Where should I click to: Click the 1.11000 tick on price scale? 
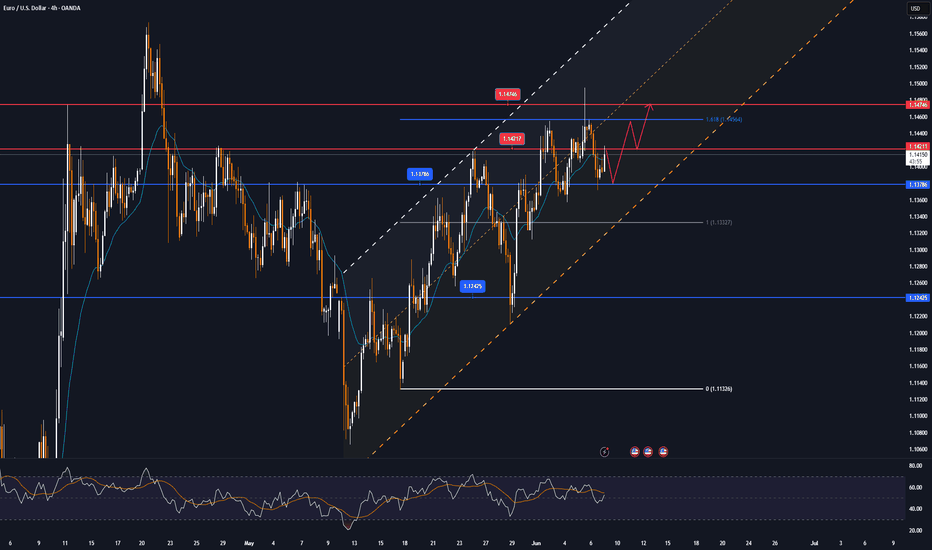918,416
